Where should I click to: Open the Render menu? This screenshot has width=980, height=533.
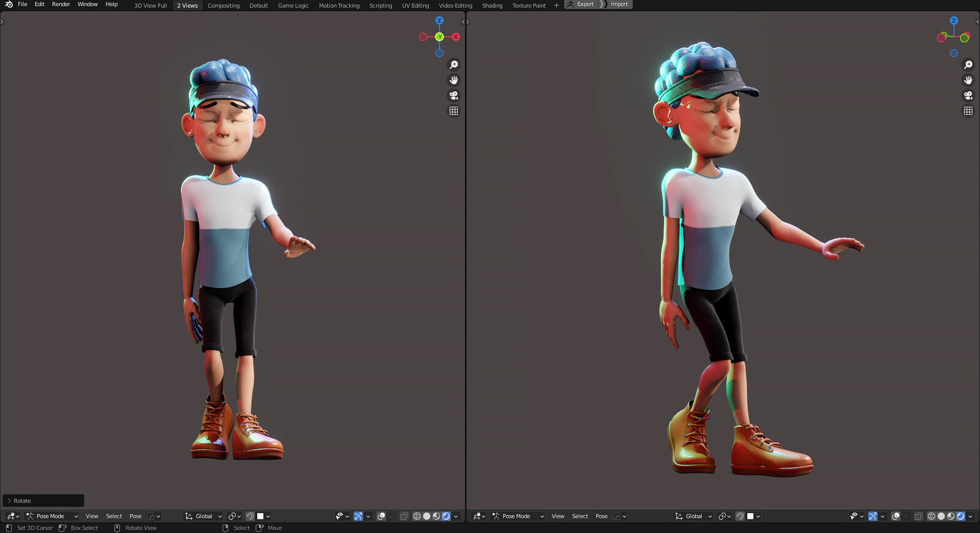click(x=61, y=4)
